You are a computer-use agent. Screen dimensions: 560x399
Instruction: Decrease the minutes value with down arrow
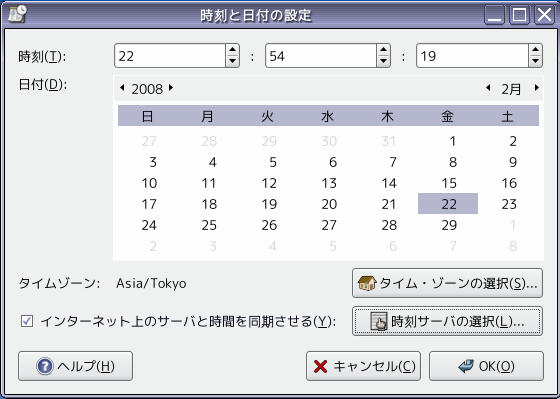point(383,61)
